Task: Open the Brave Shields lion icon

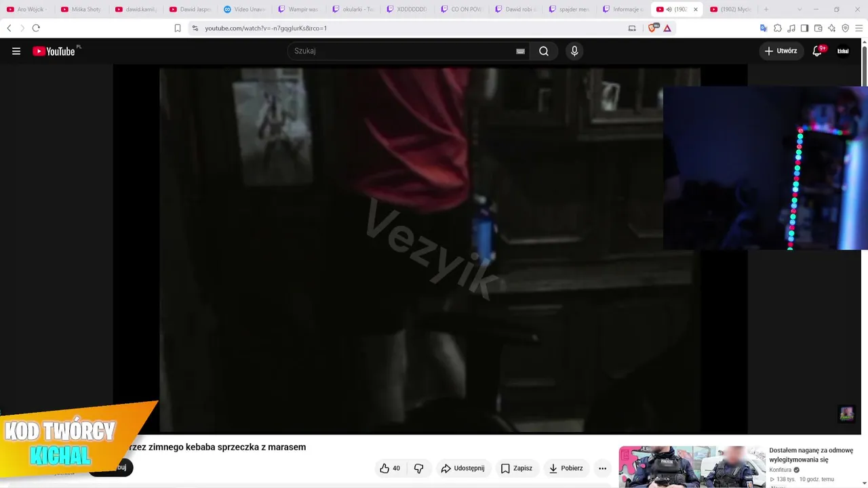Action: 653,28
